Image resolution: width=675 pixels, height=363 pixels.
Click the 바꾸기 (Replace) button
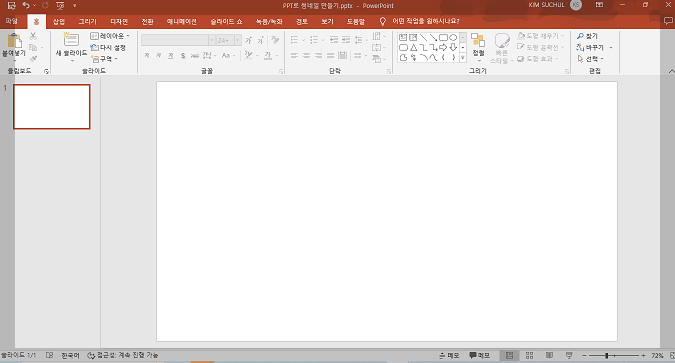click(591, 47)
